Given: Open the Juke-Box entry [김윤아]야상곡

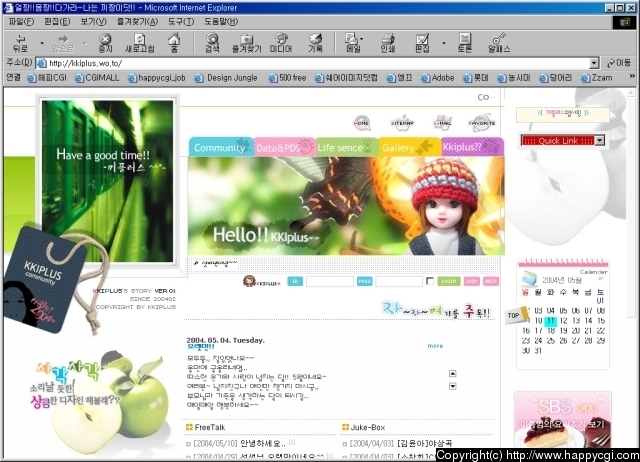Looking at the screenshot, I should click(424, 444).
